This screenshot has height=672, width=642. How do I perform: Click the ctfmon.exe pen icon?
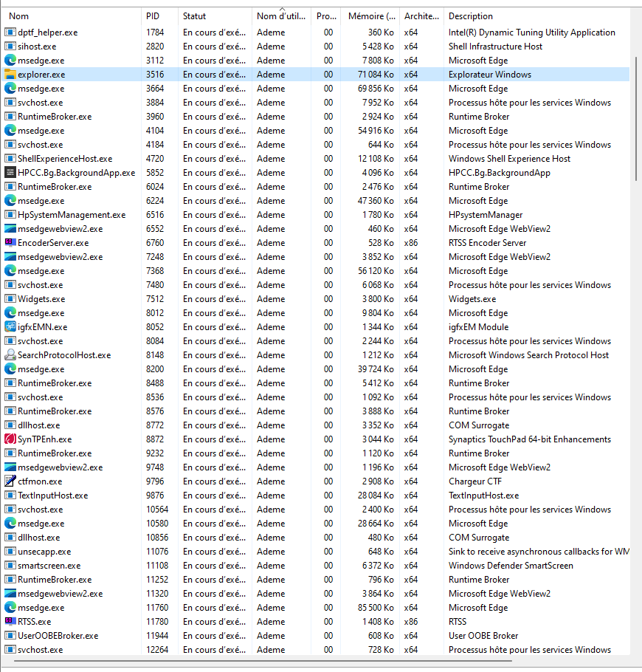10,481
